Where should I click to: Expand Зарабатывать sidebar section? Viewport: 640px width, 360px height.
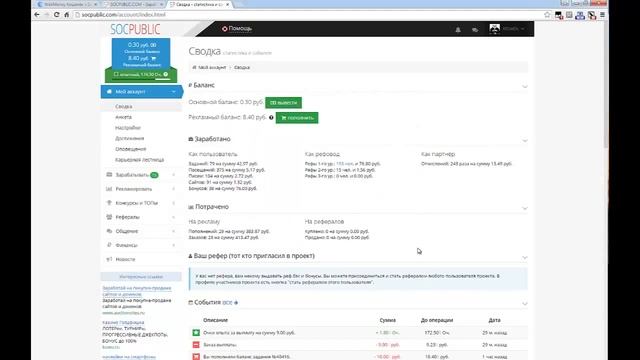[x=142, y=175]
